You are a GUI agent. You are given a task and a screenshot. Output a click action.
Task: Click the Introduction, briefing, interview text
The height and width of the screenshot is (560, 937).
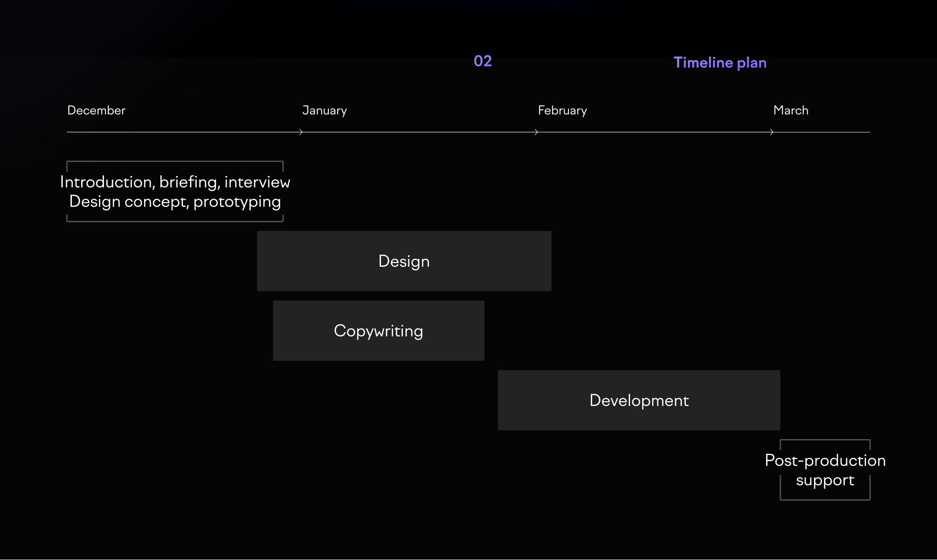click(175, 182)
